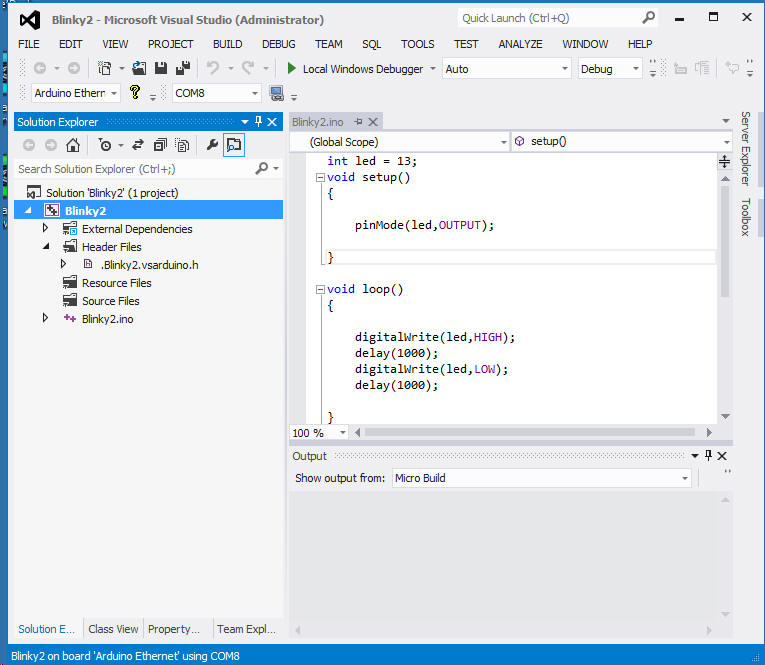Click the Quick Launch search magnifier icon
Viewport: 765px width, 665px height.
coord(648,18)
